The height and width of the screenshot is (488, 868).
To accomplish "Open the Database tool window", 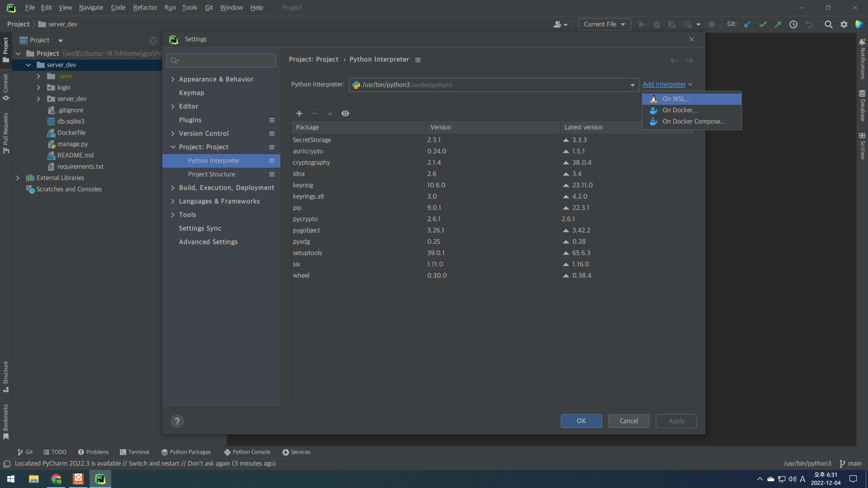I will 862,106.
